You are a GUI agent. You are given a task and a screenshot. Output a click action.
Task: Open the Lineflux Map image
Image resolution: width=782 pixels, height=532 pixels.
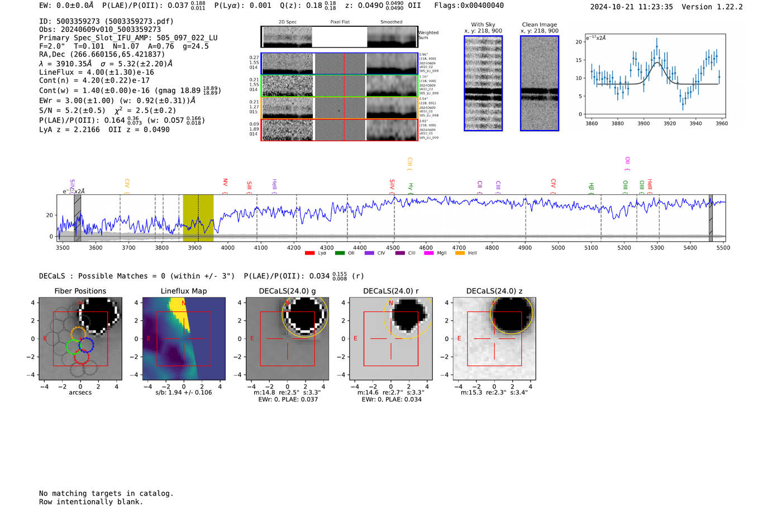click(184, 338)
